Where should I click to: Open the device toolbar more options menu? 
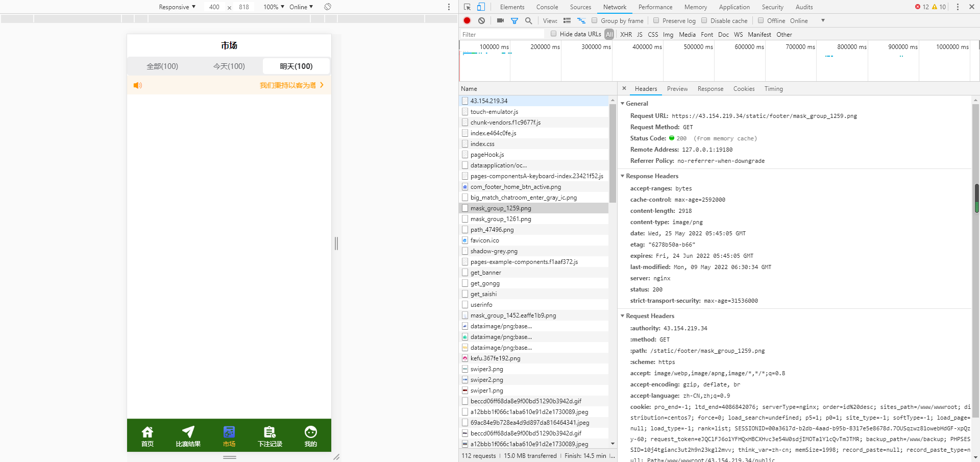449,7
